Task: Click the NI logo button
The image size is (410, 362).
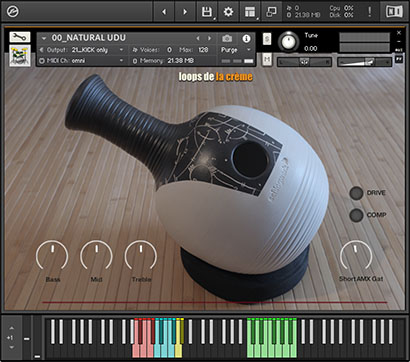Action: pyautogui.click(x=394, y=12)
